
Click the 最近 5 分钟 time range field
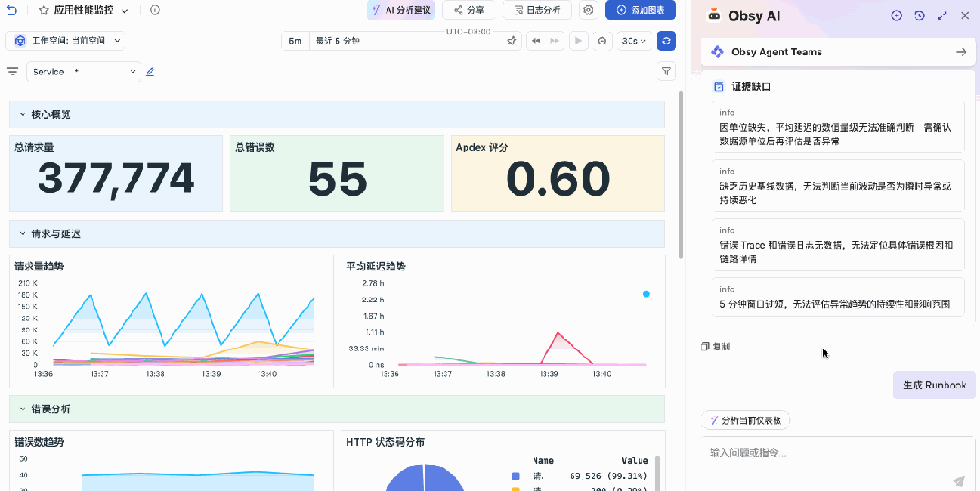tap(407, 41)
